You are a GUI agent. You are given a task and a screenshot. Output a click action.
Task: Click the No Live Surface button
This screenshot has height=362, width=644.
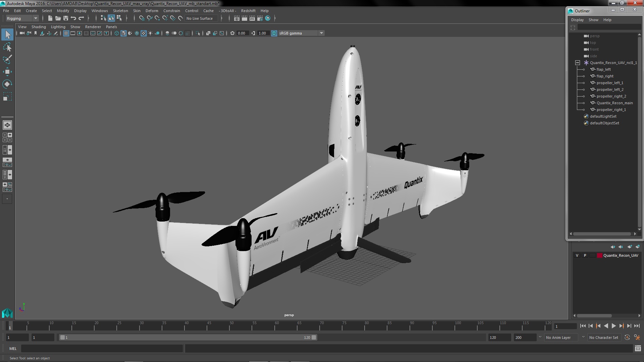pyautogui.click(x=200, y=18)
